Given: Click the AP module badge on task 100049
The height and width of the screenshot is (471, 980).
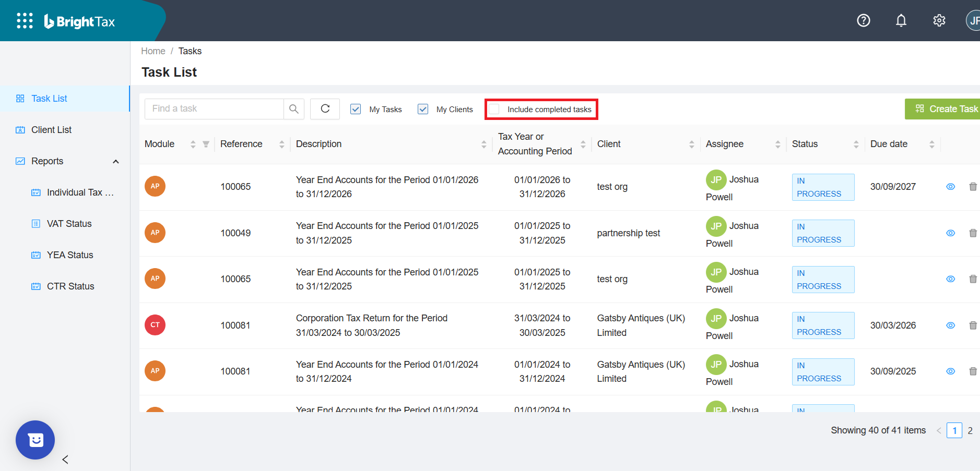Looking at the screenshot, I should tap(155, 233).
